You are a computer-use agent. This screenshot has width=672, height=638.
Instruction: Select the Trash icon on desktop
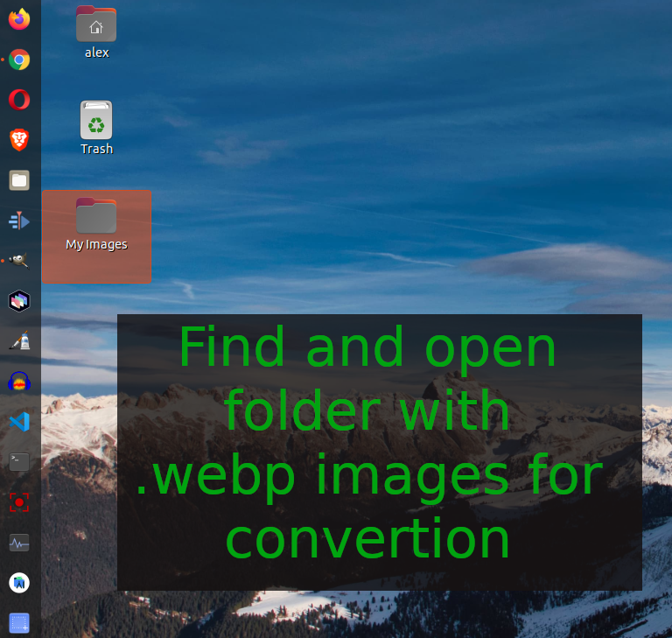(x=96, y=120)
